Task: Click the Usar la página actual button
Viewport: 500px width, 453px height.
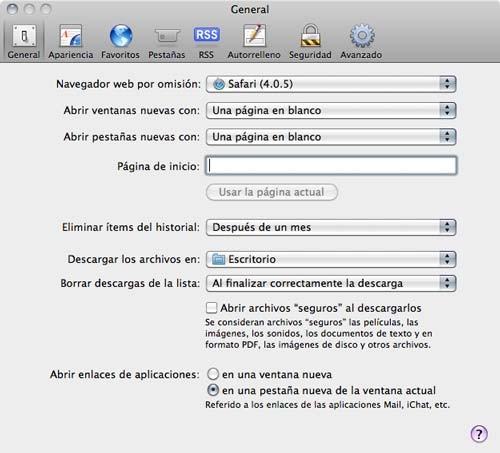Action: click(x=272, y=192)
